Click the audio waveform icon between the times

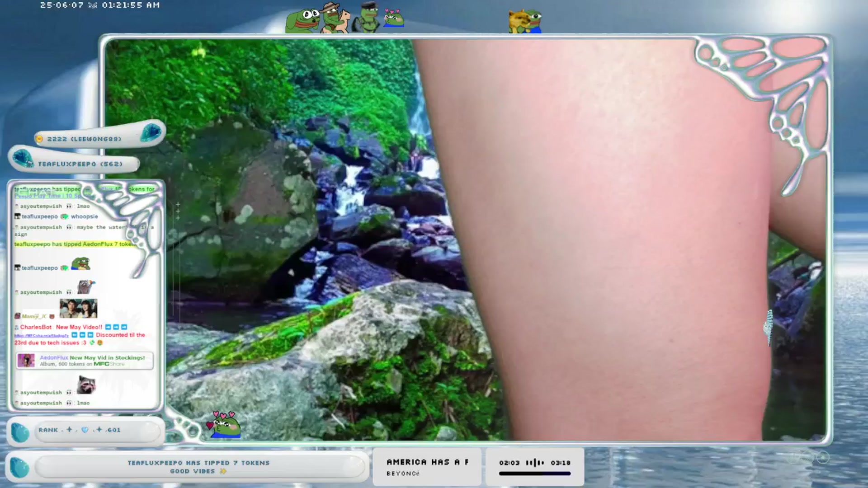tap(535, 463)
